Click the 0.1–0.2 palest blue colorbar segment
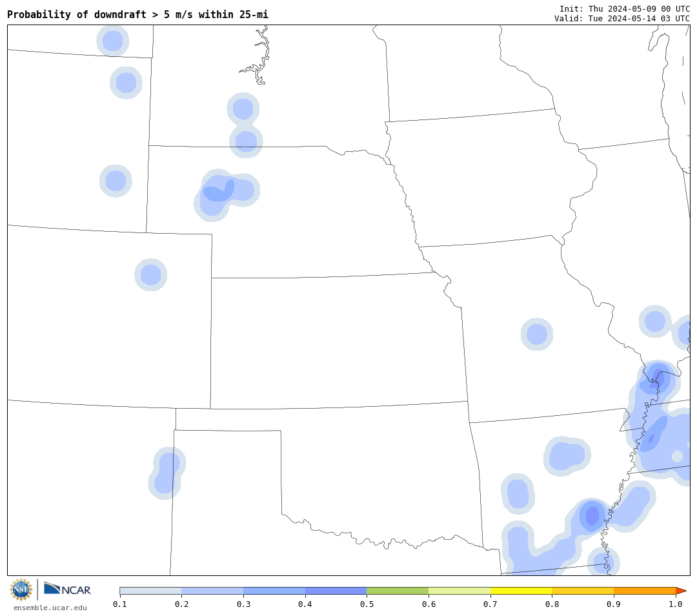 point(150,591)
